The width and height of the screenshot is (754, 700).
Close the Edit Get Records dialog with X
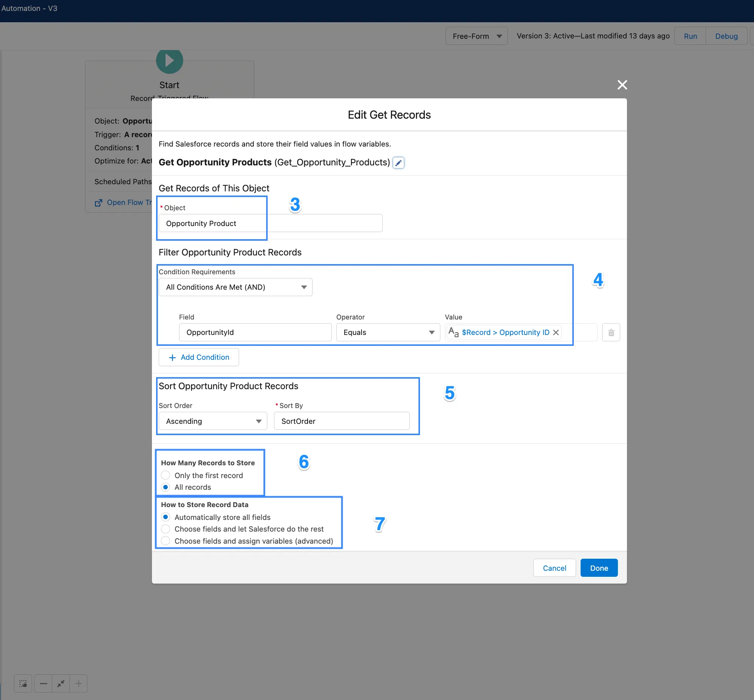point(622,85)
